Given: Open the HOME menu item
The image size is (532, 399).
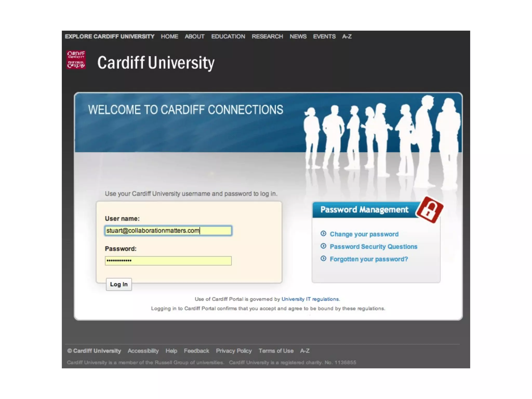Looking at the screenshot, I should pyautogui.click(x=169, y=36).
